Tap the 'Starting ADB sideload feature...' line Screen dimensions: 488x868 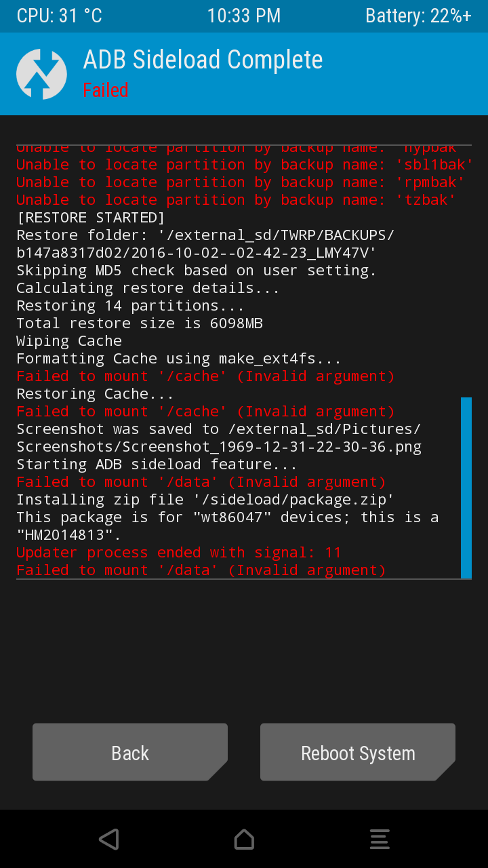[x=157, y=465]
